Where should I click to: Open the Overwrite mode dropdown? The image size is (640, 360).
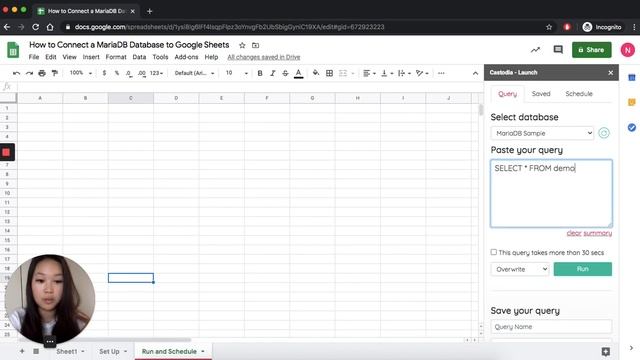pyautogui.click(x=520, y=269)
